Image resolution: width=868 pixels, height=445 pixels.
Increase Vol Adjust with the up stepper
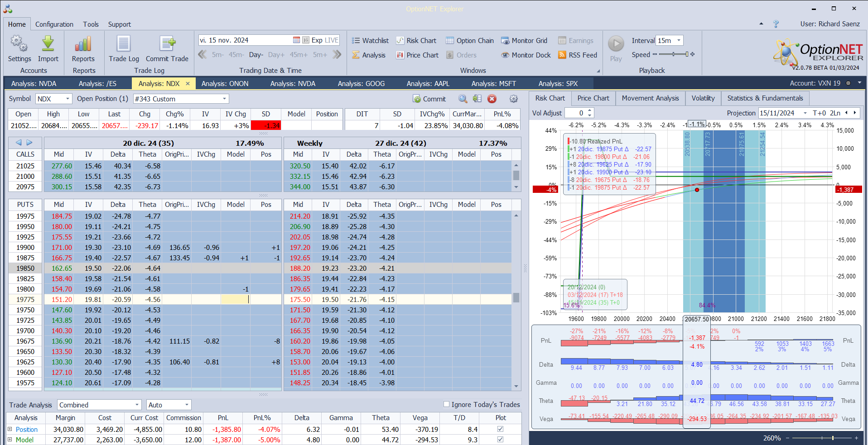589,110
